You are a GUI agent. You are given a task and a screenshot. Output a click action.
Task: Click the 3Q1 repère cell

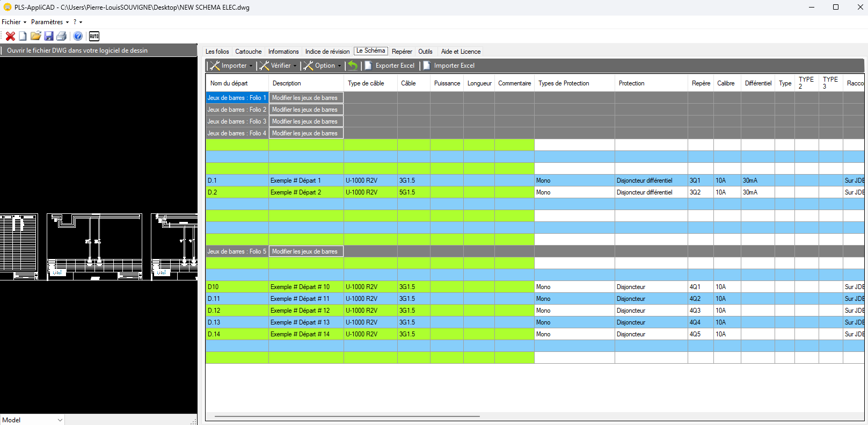pos(701,181)
